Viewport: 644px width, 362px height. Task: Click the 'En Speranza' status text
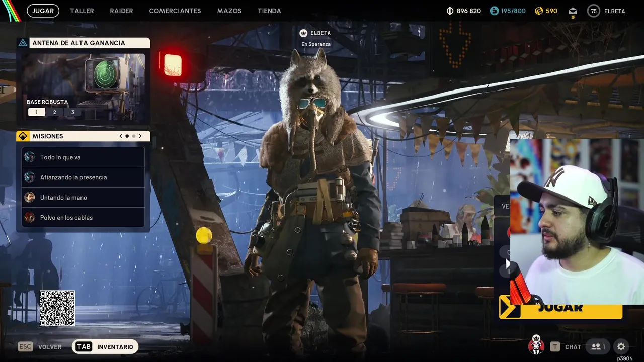click(x=316, y=44)
